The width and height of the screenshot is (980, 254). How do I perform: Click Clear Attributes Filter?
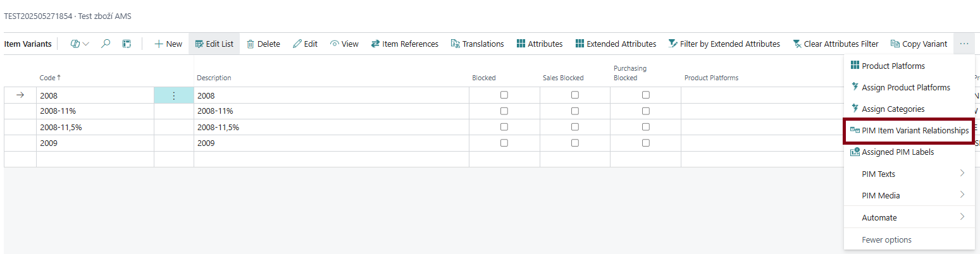point(835,44)
